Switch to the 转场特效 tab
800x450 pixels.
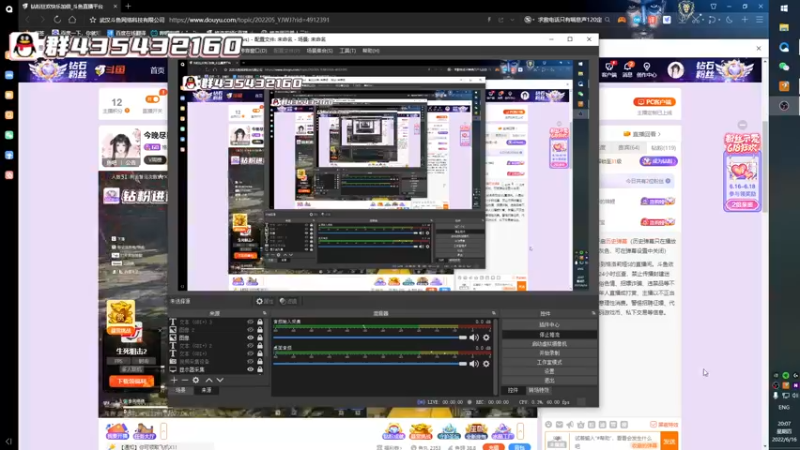point(539,390)
